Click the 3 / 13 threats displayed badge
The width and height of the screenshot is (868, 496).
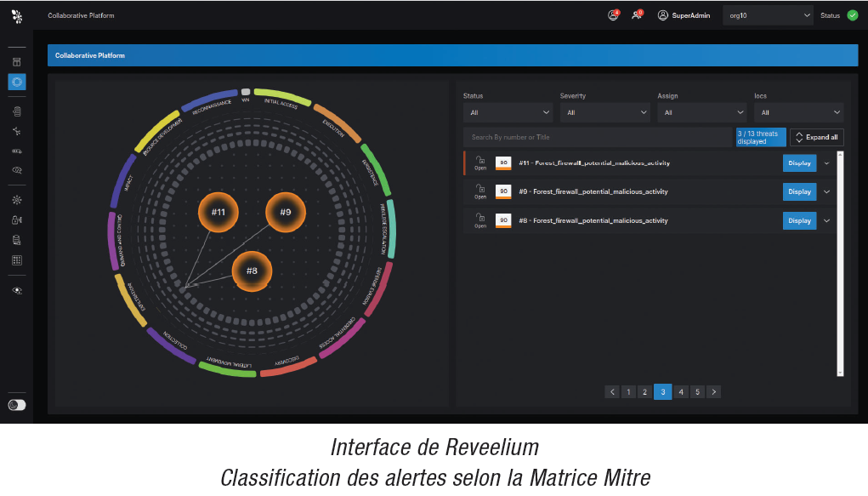pos(761,138)
